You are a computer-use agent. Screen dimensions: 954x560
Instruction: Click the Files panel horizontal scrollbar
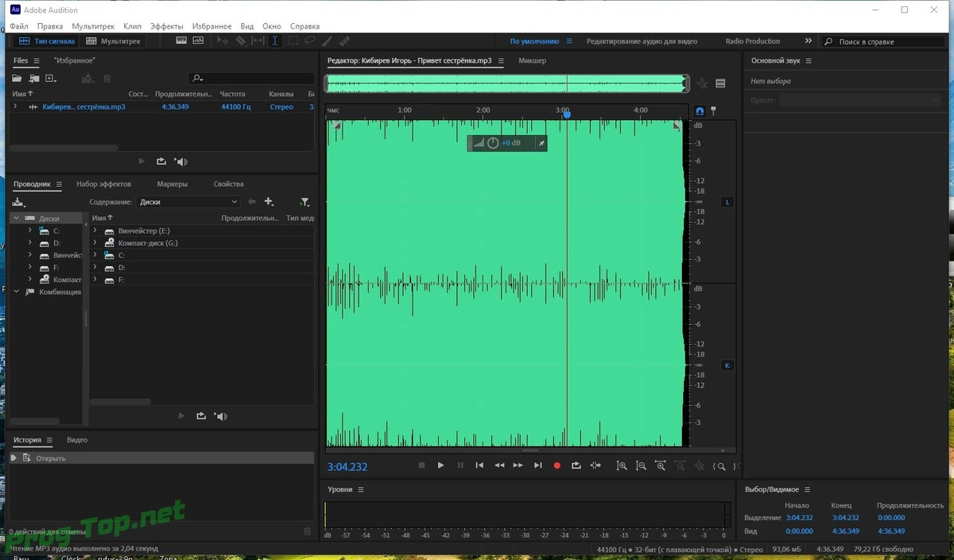[65, 148]
